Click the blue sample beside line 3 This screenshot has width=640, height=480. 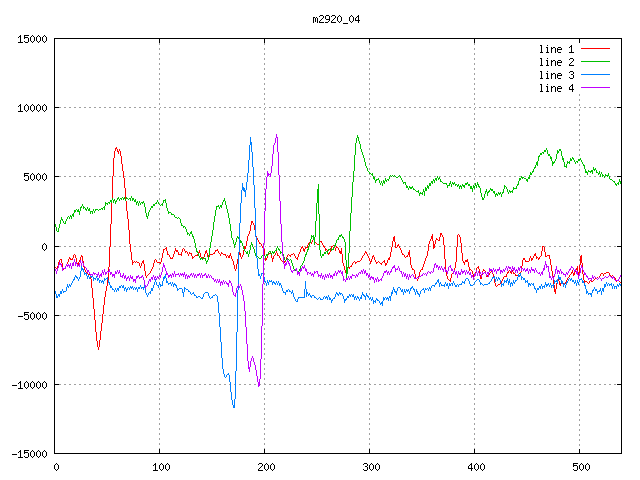tap(595, 75)
